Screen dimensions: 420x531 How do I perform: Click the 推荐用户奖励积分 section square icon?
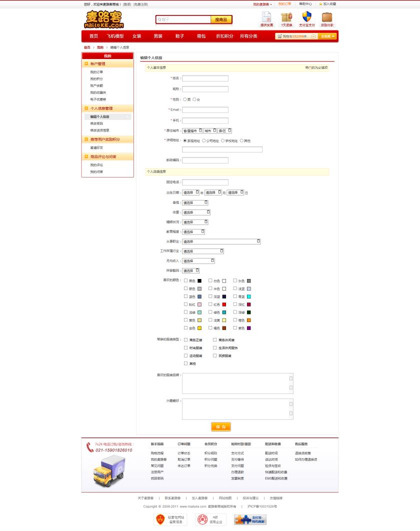(x=86, y=139)
